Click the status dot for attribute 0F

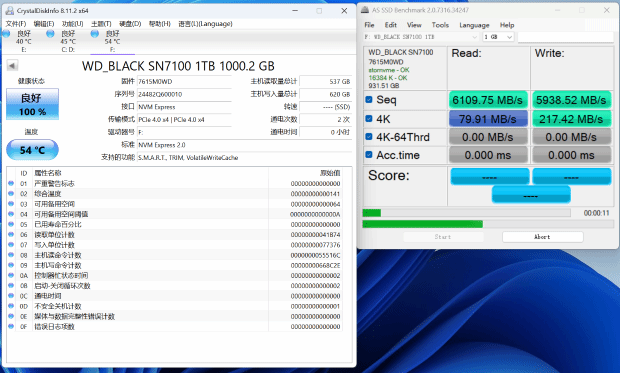(11, 326)
